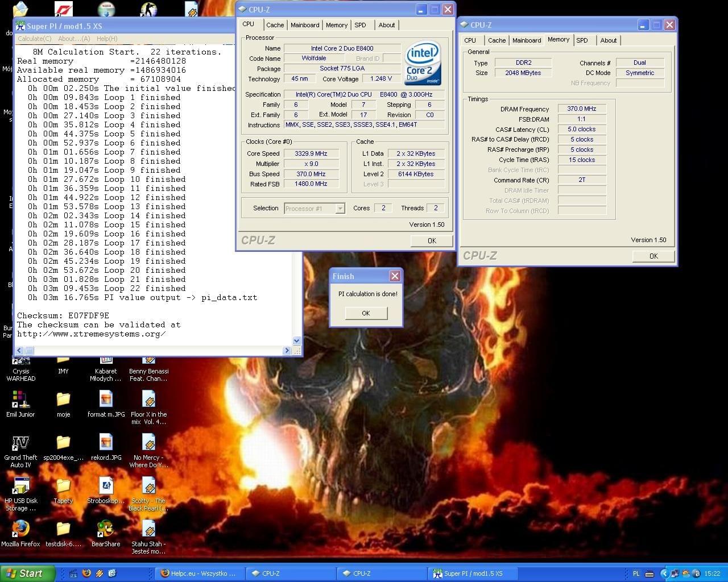
Task: Open the Emil Junior desktop shortcut
Action: click(x=20, y=404)
